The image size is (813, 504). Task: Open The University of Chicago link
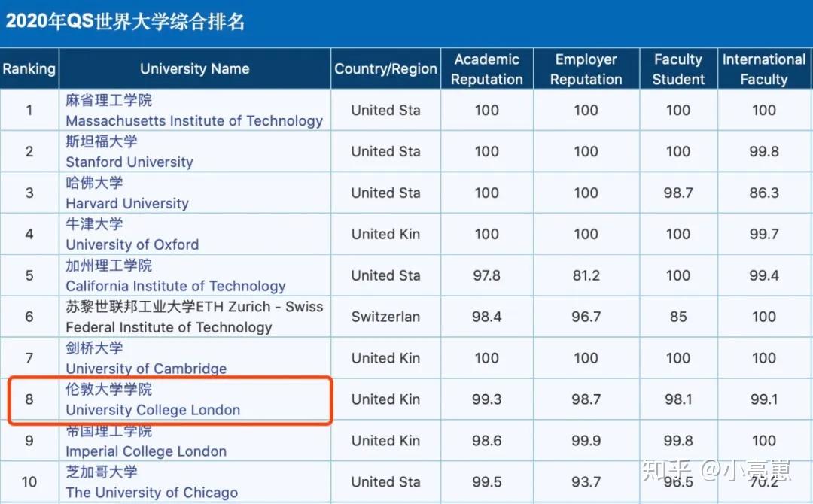click(x=152, y=493)
